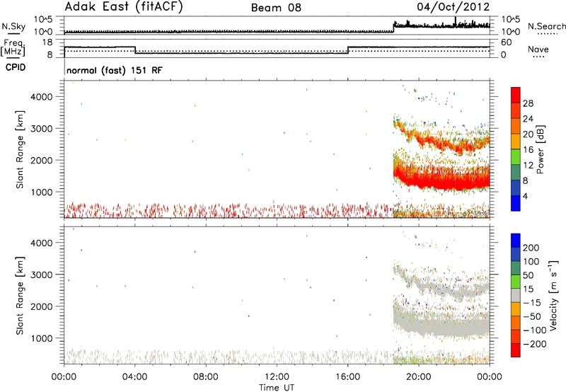Click the '16:00' time tick label
This screenshot has width=566, height=392.
coord(347,377)
